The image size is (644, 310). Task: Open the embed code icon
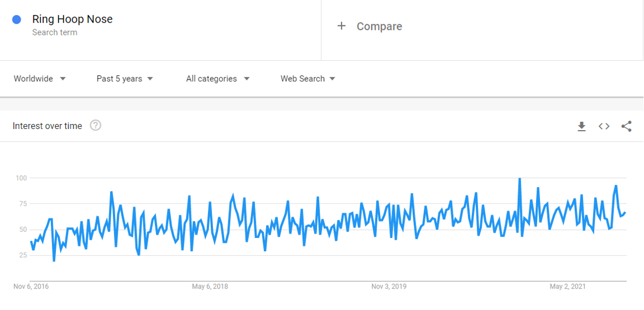tap(604, 126)
